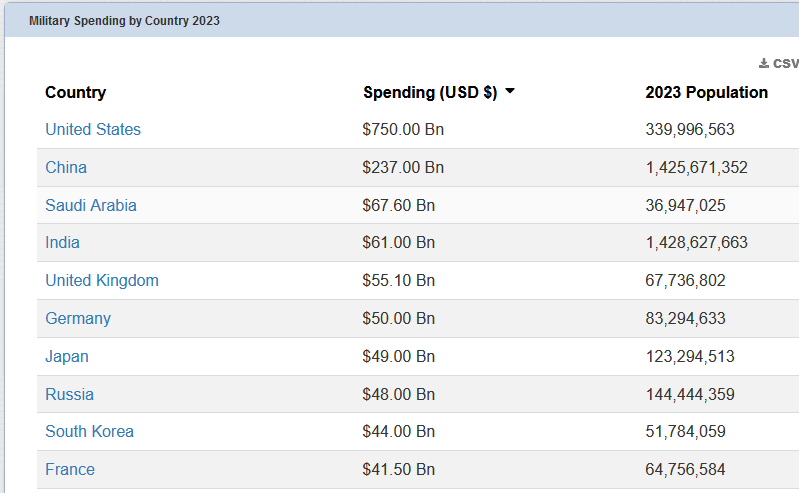This screenshot has height=493, width=799.
Task: Open the China country link
Action: point(66,168)
